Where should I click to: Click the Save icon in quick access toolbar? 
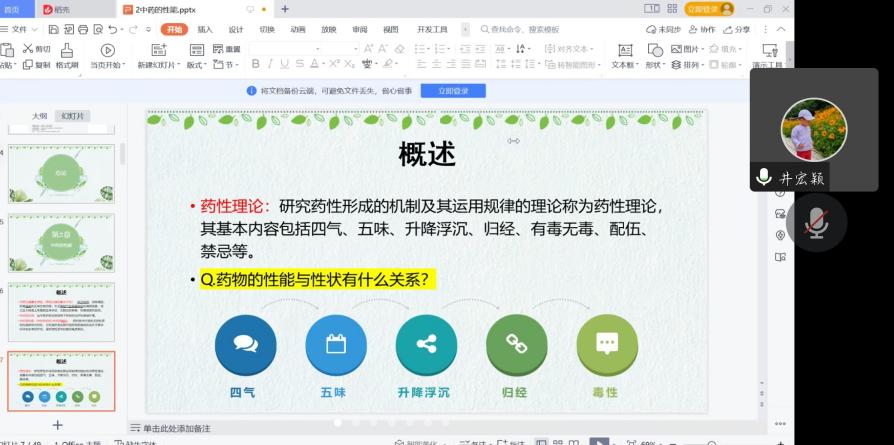pyautogui.click(x=54, y=29)
